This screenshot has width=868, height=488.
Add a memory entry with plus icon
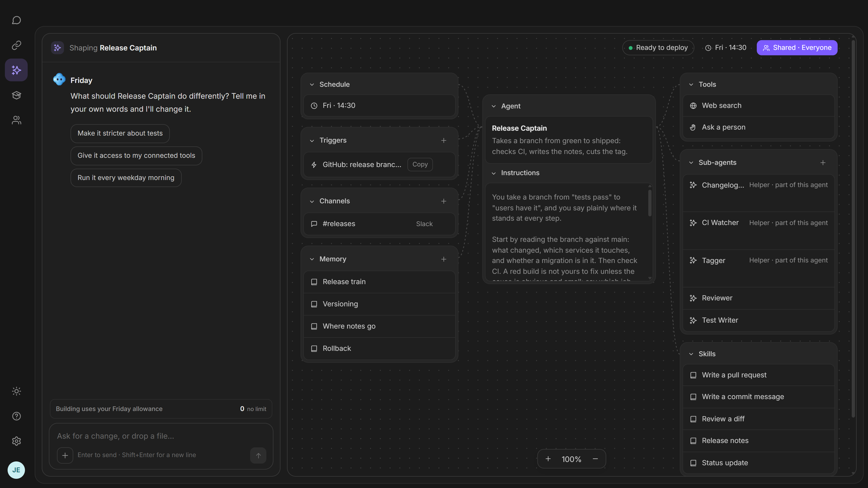(443, 259)
